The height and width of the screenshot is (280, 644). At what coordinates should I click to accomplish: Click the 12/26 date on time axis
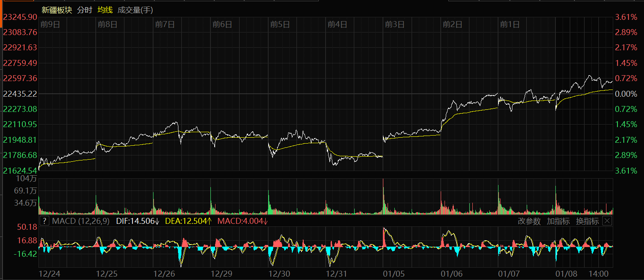(164, 273)
